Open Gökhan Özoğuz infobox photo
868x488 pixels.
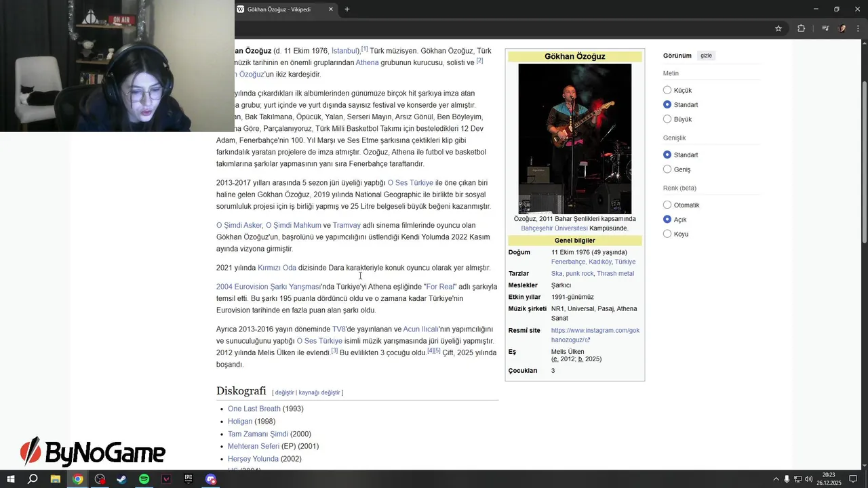tap(575, 139)
